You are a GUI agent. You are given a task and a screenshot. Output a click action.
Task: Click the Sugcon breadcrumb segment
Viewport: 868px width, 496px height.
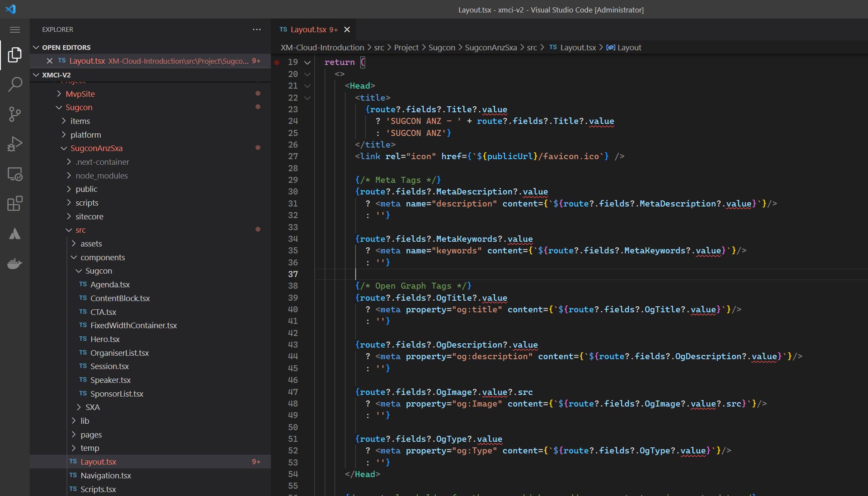[442, 48]
